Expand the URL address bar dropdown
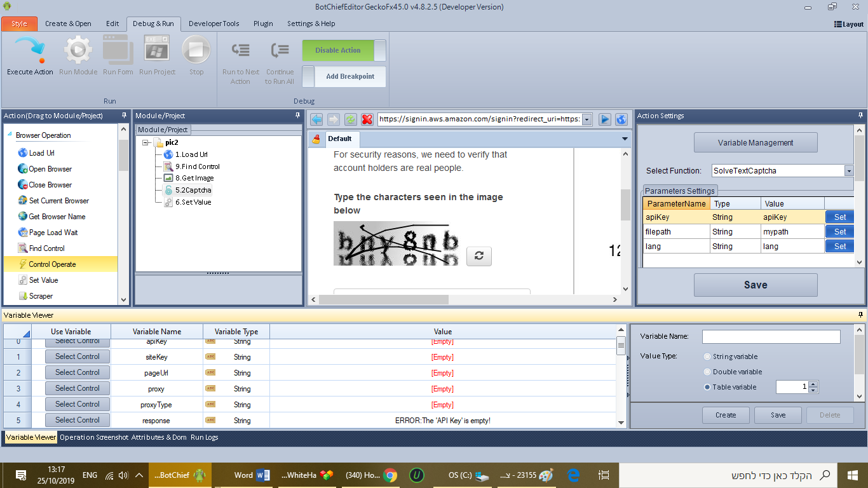This screenshot has height=488, width=868. [587, 119]
